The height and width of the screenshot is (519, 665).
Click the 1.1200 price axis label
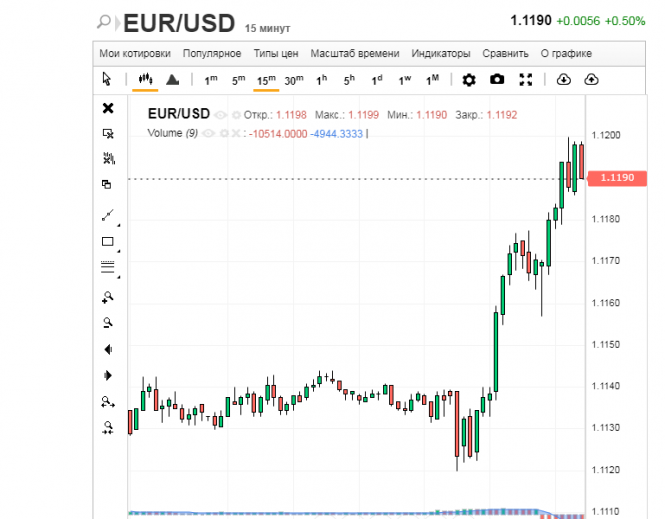coord(606,135)
